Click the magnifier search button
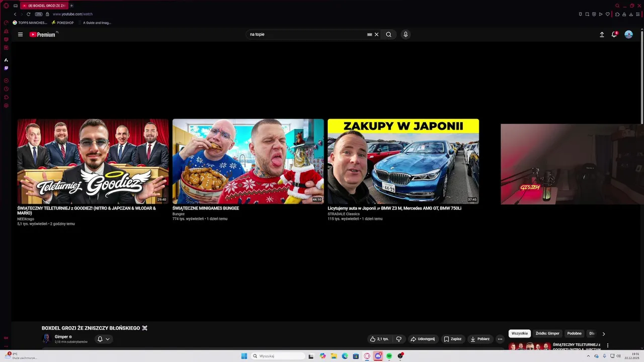This screenshot has height=362, width=644. (388, 35)
